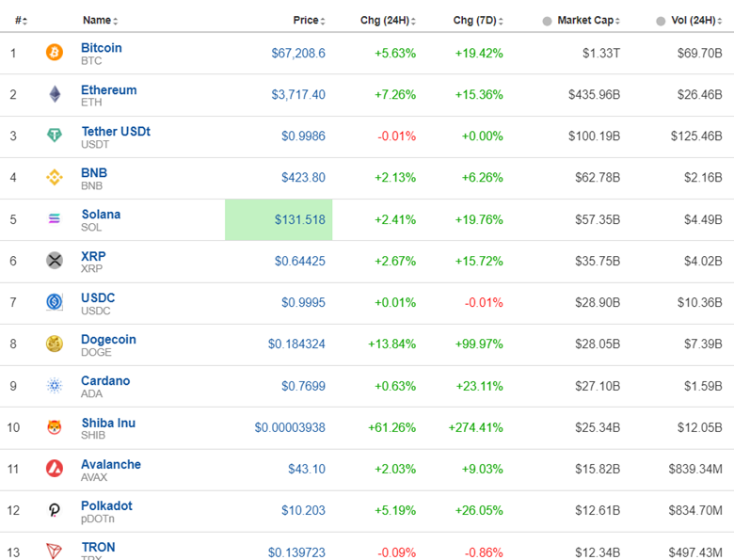Open the Bitcoin link
The width and height of the screenshot is (734, 560).
pos(102,48)
